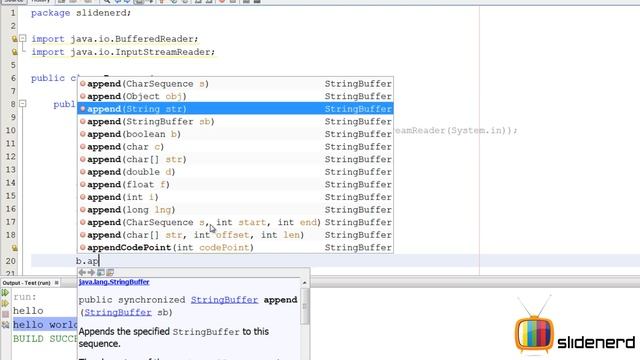Click the Output settings icon below Stop
640x360 pixels.
5,325
